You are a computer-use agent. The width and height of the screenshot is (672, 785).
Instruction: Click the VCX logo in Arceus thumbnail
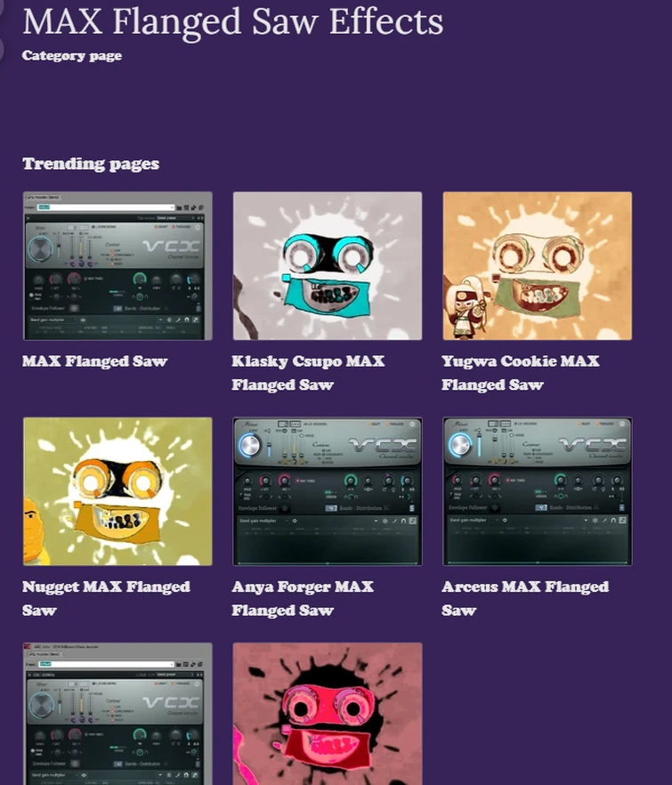593,445
